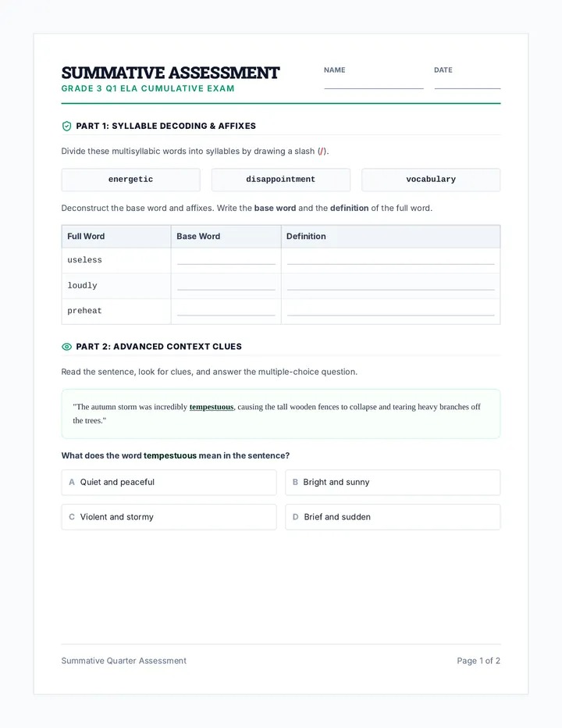Click the eye icon beside Part 2 heading
Viewport: 562px width, 728px height.
(67, 347)
